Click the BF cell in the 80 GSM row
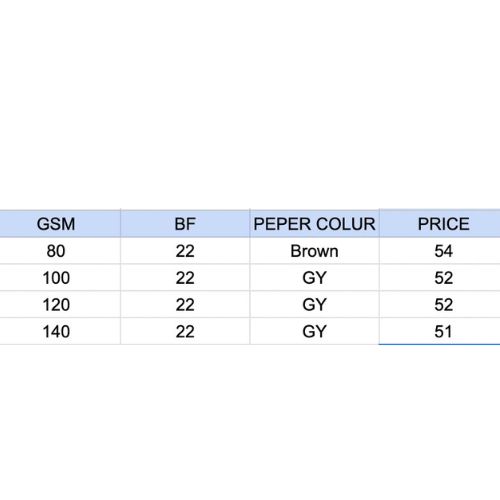The width and height of the screenshot is (500, 500). [x=185, y=251]
